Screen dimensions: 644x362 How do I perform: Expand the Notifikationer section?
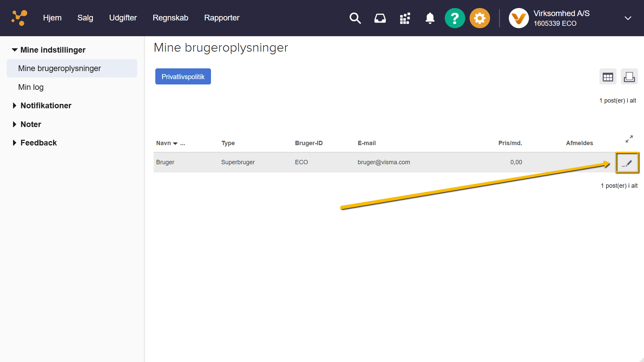15,106
